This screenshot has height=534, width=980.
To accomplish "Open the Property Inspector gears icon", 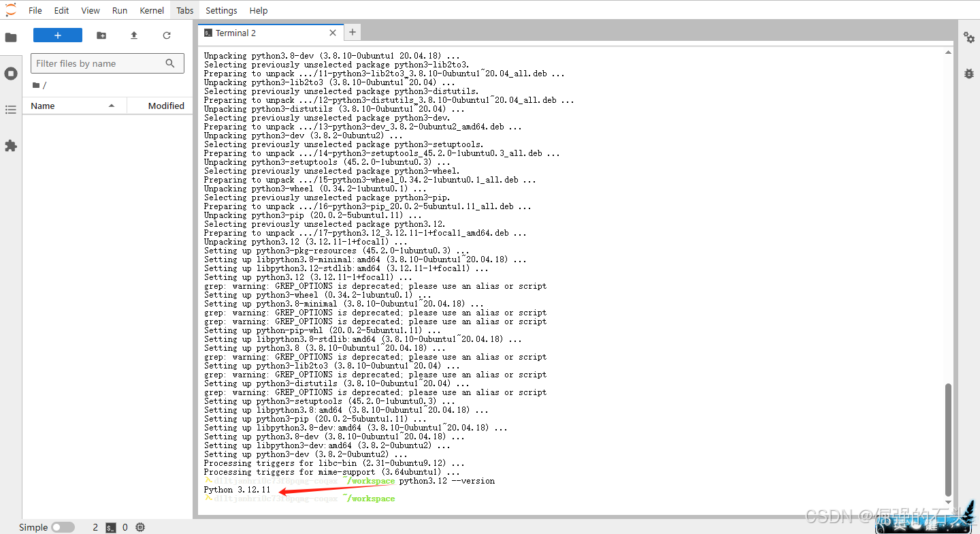I will point(969,37).
